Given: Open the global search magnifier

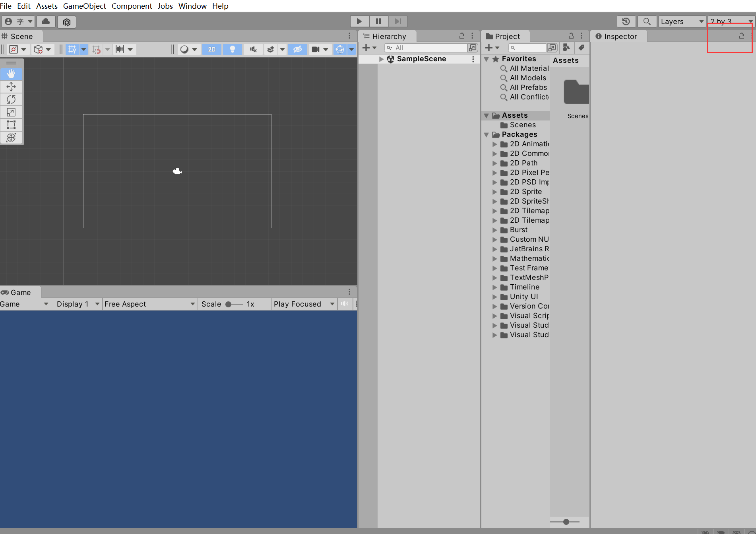Looking at the screenshot, I should click(x=647, y=21).
